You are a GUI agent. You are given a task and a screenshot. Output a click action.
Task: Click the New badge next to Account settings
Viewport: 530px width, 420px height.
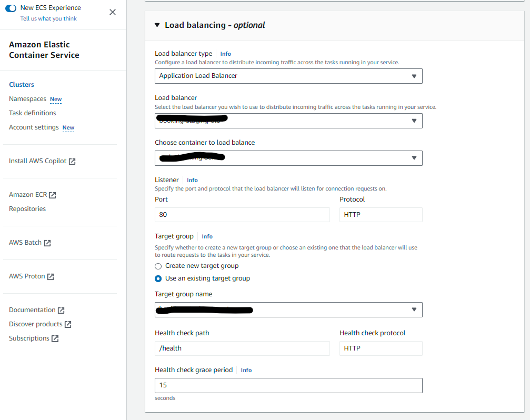[x=68, y=127]
